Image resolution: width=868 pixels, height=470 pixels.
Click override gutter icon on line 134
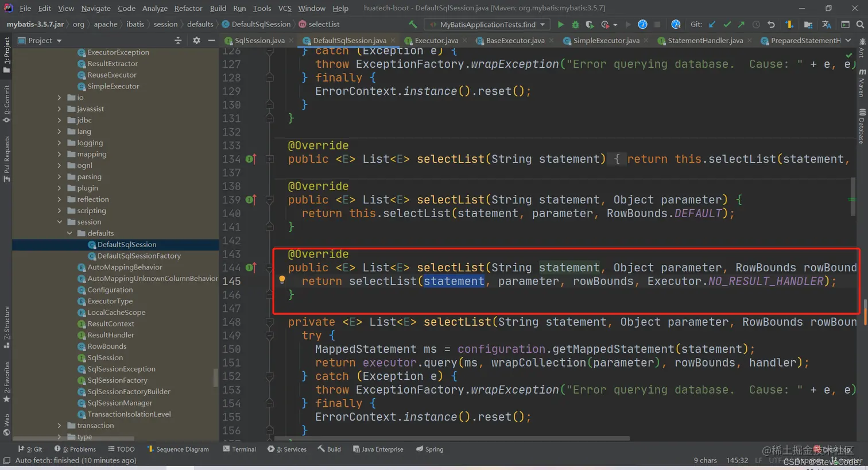[251, 159]
